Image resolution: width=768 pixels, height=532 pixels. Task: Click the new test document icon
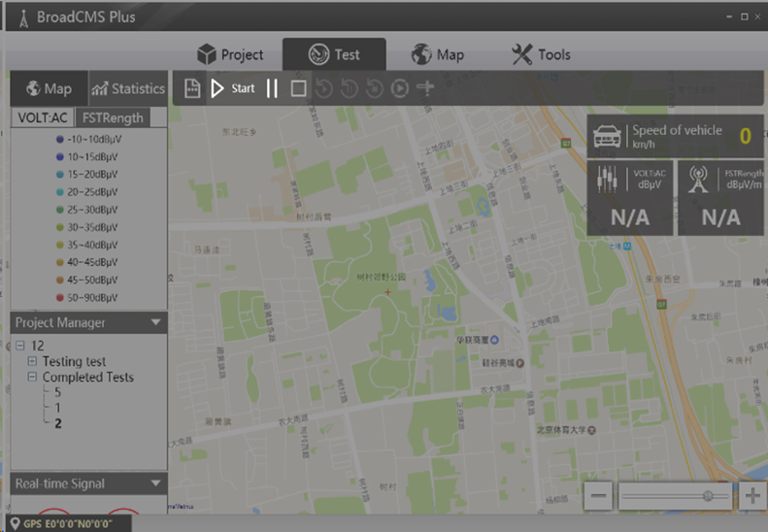(x=193, y=88)
